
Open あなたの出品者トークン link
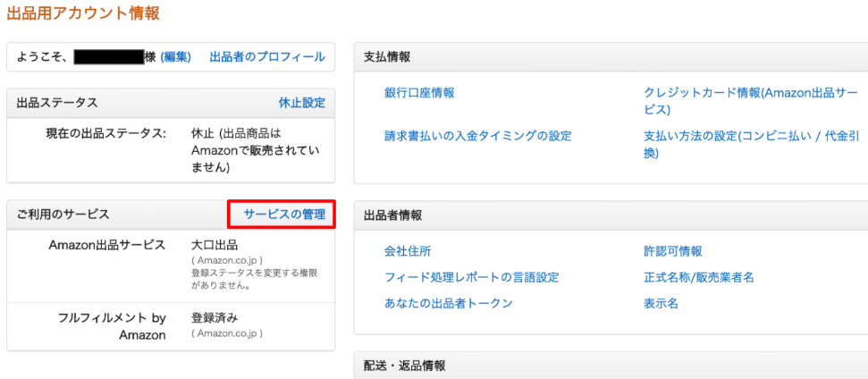click(449, 303)
